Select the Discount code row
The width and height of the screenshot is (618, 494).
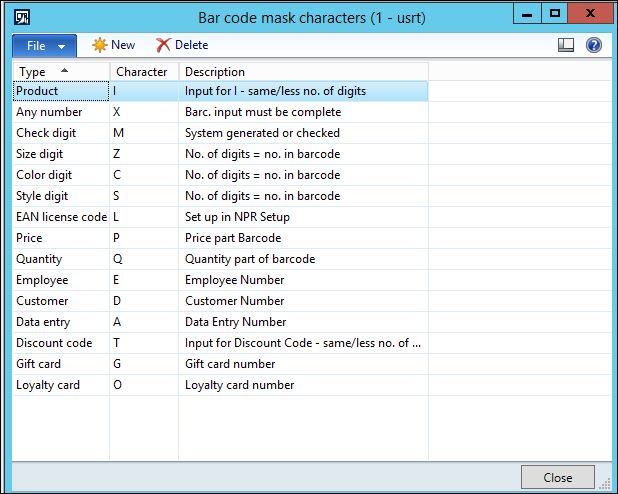[x=220, y=343]
